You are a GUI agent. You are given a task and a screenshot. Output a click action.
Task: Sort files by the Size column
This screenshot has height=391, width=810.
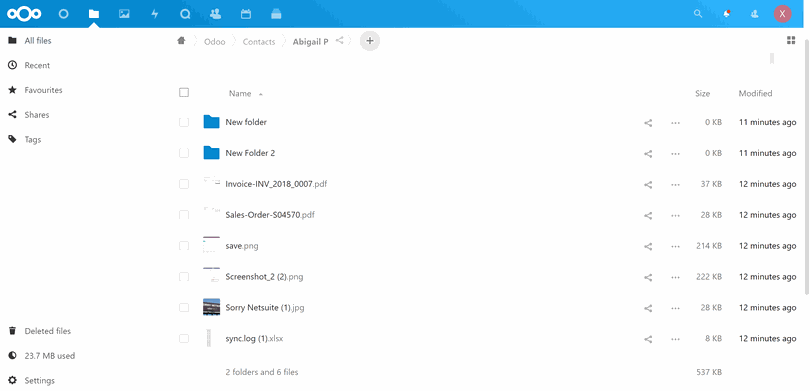pos(703,93)
